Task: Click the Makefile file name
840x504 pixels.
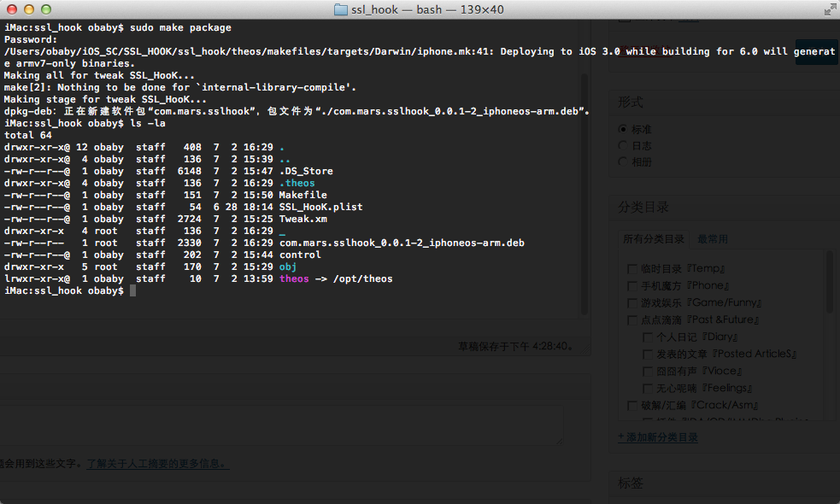Action: coord(303,195)
